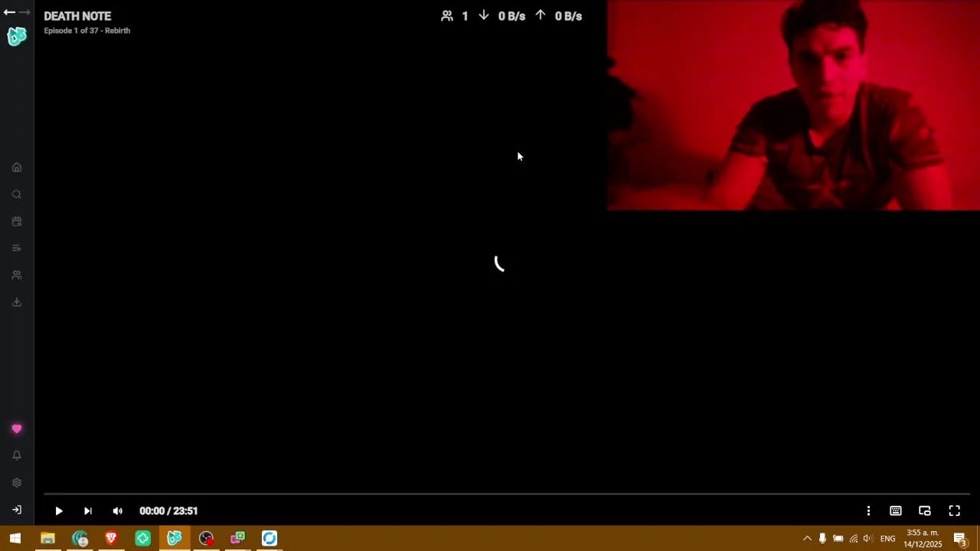This screenshot has height=551, width=980.
Task: Open the downloads/torrent client icon in the sidebar
Action: click(17, 302)
